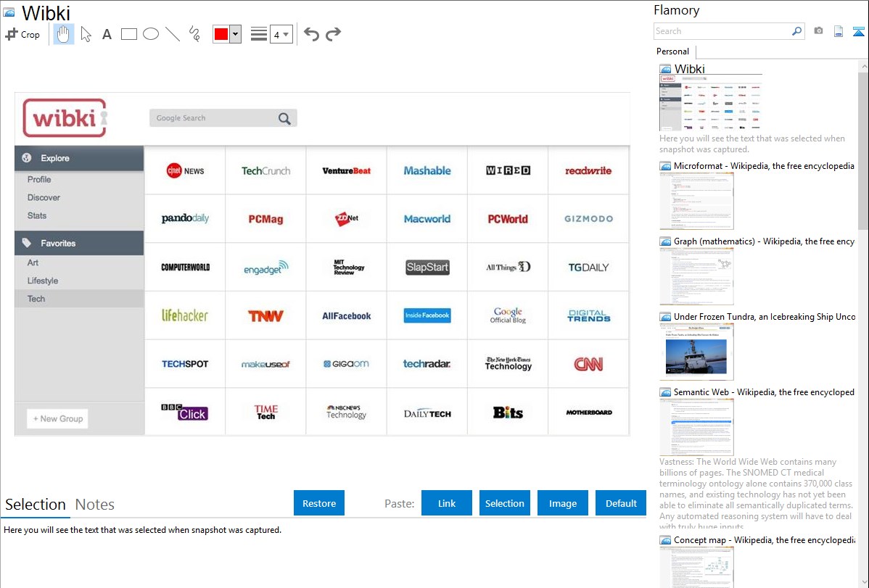
Task: Open the GIZMODO tile
Action: [x=588, y=218]
